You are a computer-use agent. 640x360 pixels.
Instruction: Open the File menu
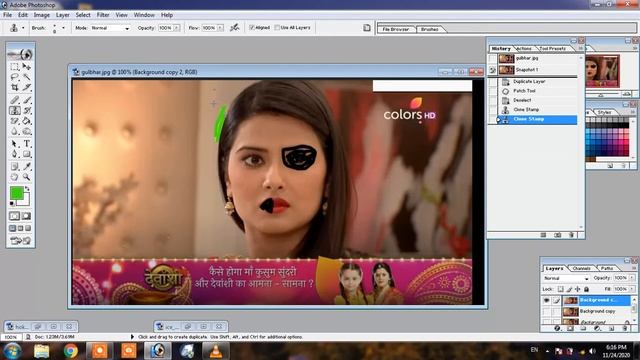[7, 15]
